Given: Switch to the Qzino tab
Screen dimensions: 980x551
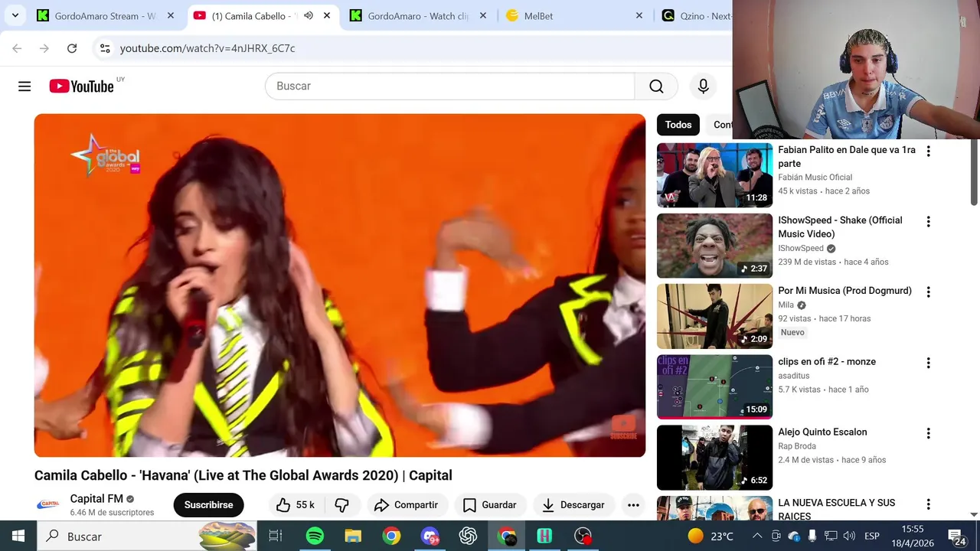Looking at the screenshot, I should 695,15.
